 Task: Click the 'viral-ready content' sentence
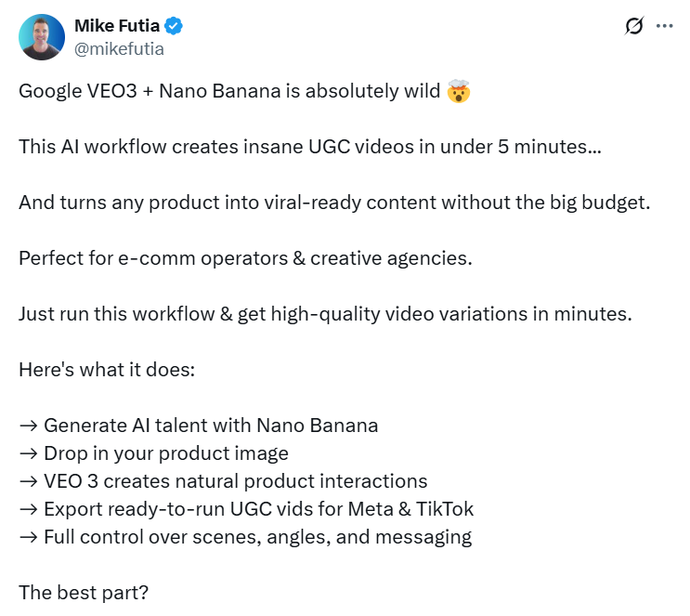333,202
